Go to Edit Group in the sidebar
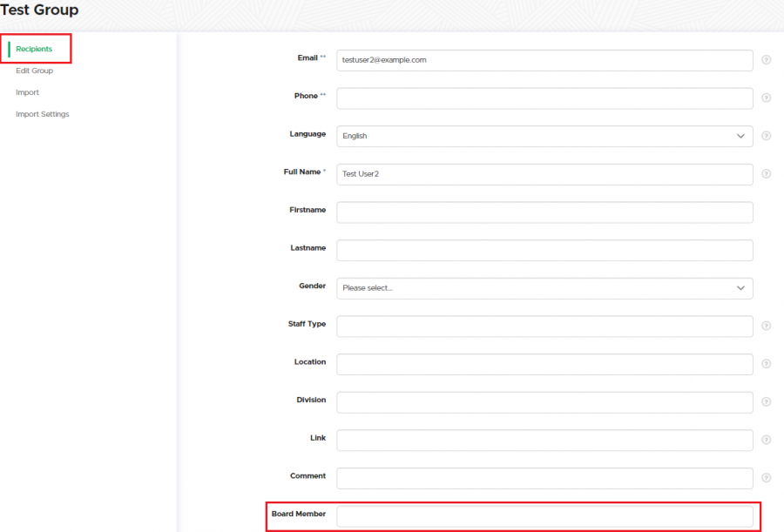The height and width of the screenshot is (532, 784). point(34,71)
